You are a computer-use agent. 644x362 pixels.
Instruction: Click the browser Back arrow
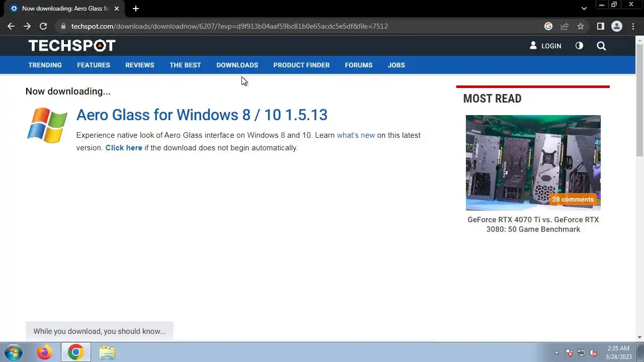[x=11, y=26]
